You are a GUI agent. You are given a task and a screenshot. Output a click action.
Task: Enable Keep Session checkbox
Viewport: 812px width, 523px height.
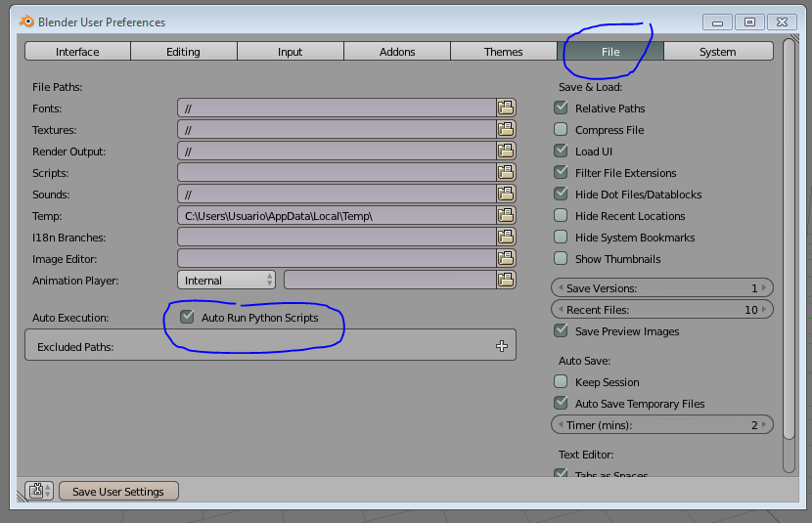(x=561, y=382)
